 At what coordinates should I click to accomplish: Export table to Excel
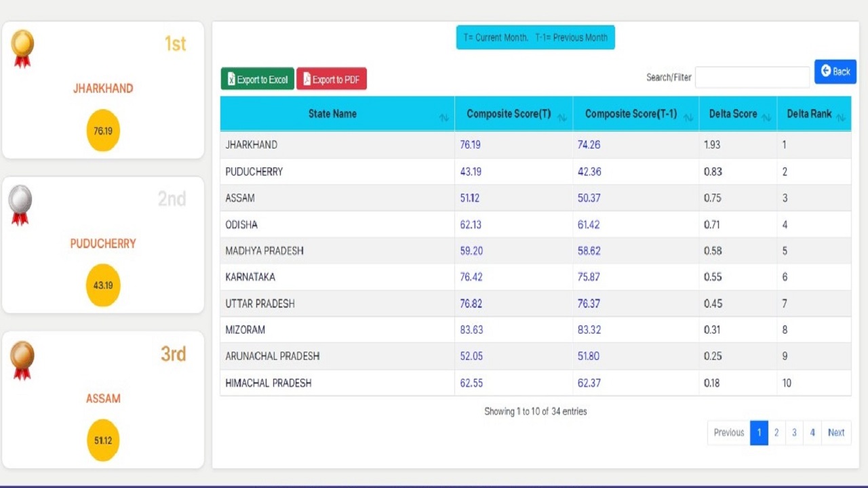[258, 79]
